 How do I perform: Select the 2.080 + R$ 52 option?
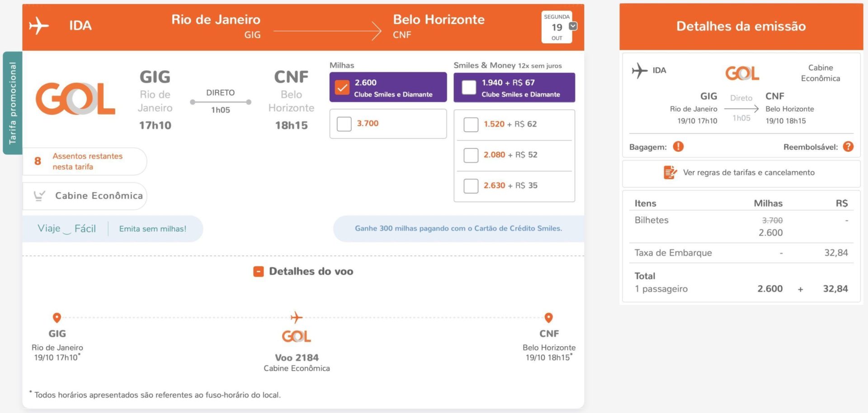[471, 155]
